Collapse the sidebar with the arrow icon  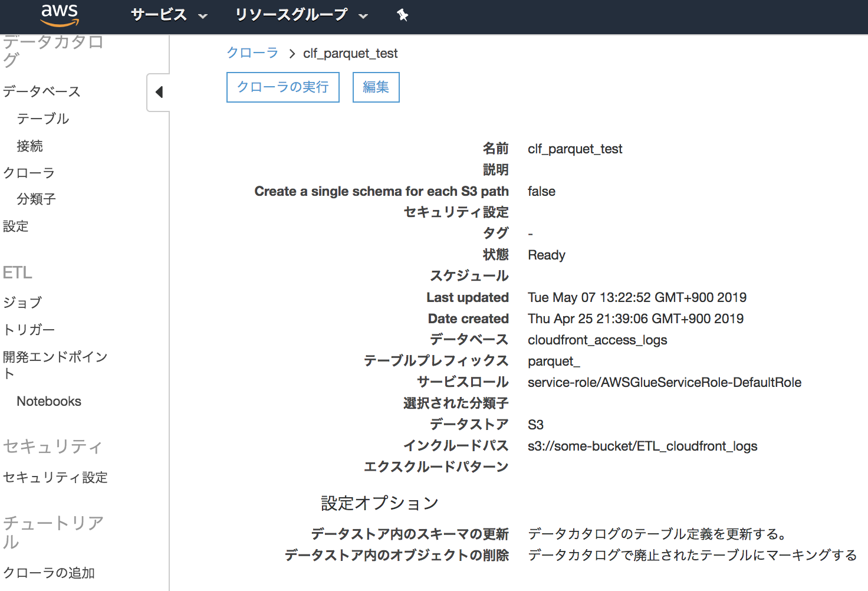pos(158,92)
